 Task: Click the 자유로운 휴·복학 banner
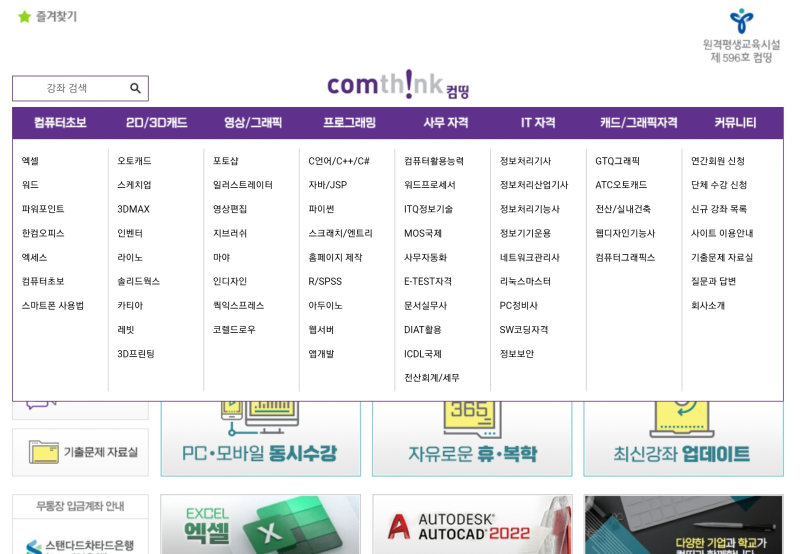[472, 439]
